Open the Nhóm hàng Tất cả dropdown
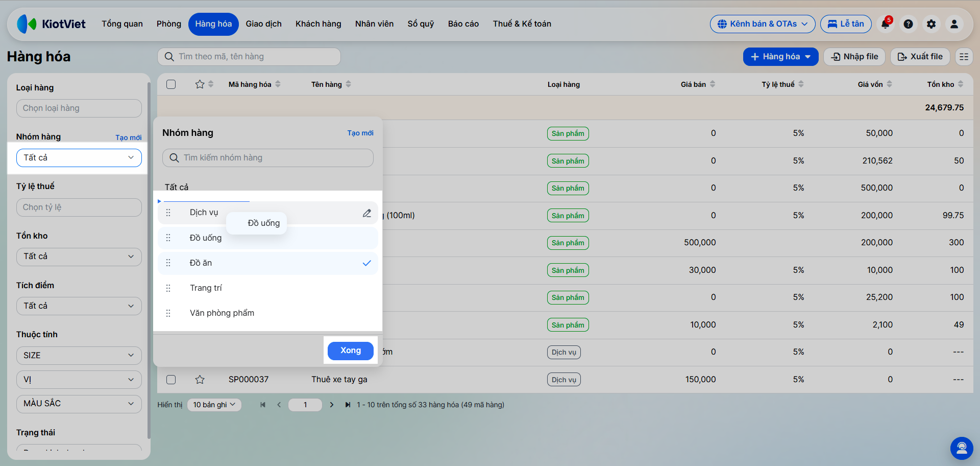 pyautogui.click(x=79, y=158)
